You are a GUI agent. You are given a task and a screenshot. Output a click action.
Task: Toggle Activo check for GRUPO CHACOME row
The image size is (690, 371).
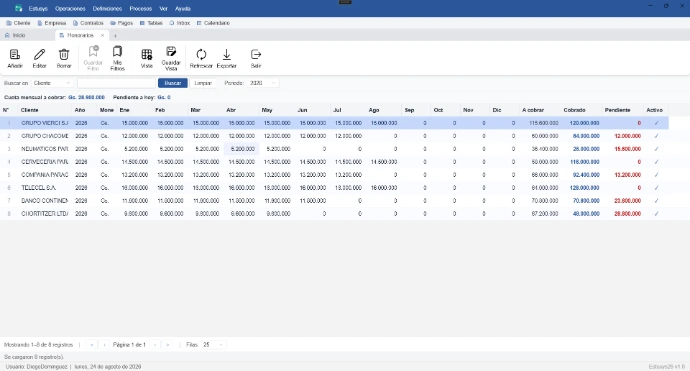656,136
